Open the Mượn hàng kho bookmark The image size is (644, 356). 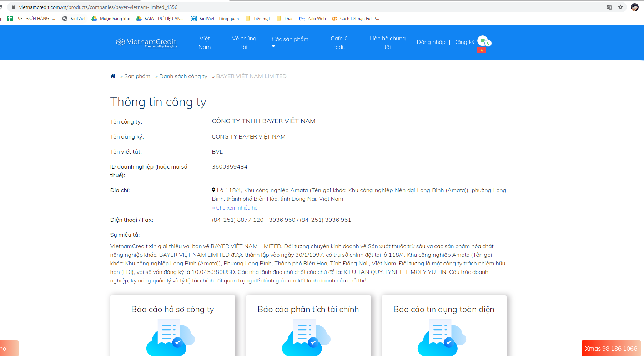pyautogui.click(x=111, y=19)
